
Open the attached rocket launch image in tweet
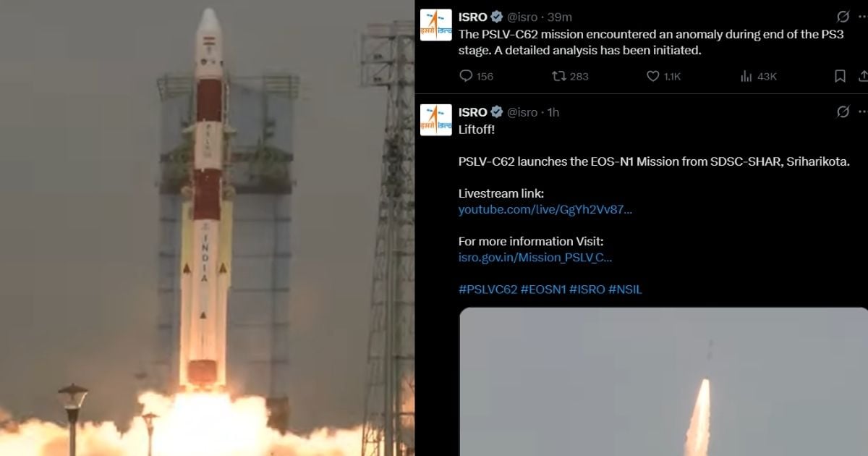(x=663, y=381)
